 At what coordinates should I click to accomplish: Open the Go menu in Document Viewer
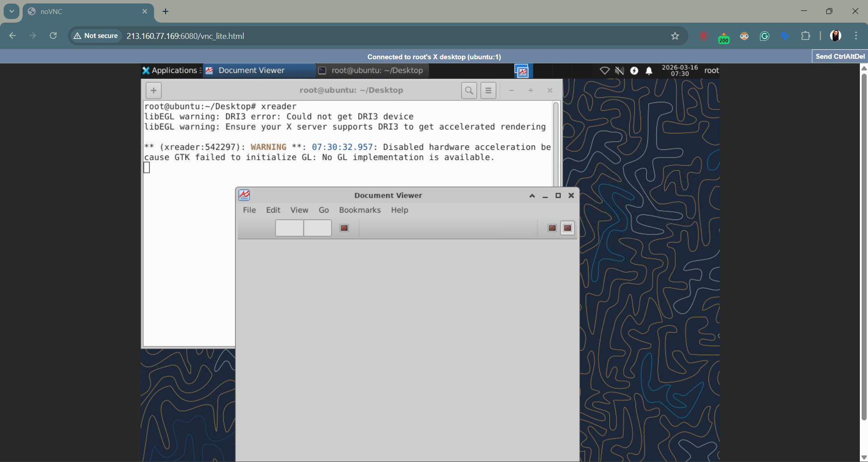point(323,210)
